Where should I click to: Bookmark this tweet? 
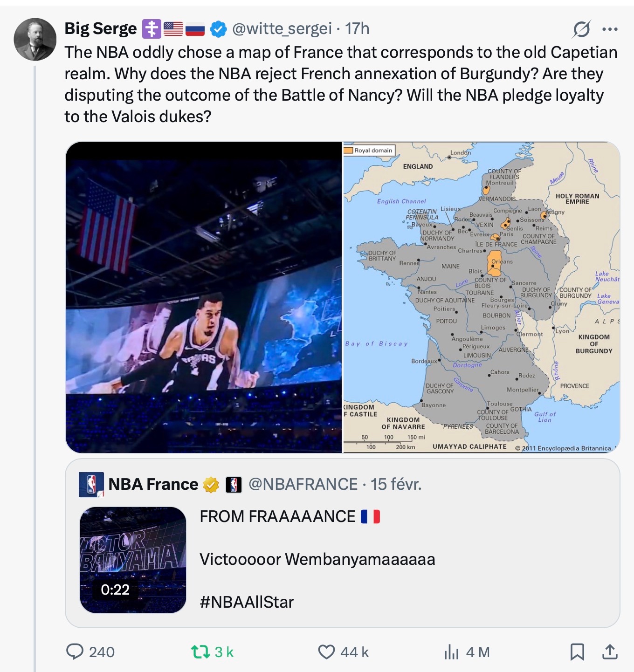[577, 651]
